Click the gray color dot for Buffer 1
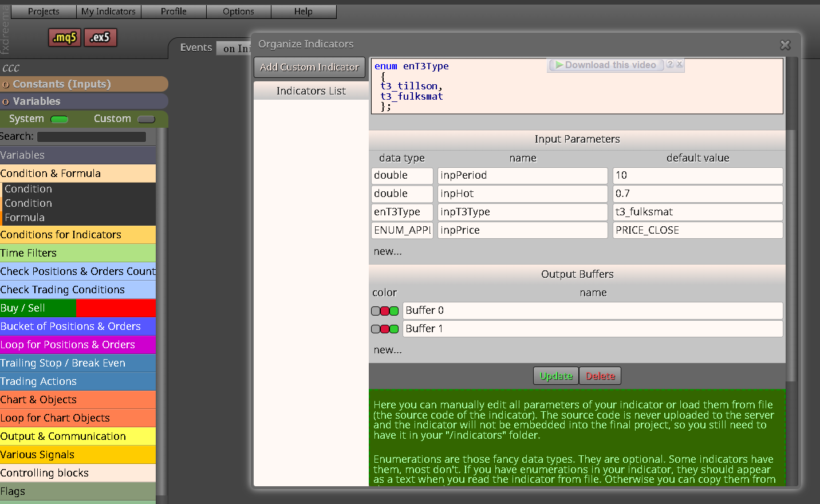The image size is (820, 504). [x=376, y=329]
